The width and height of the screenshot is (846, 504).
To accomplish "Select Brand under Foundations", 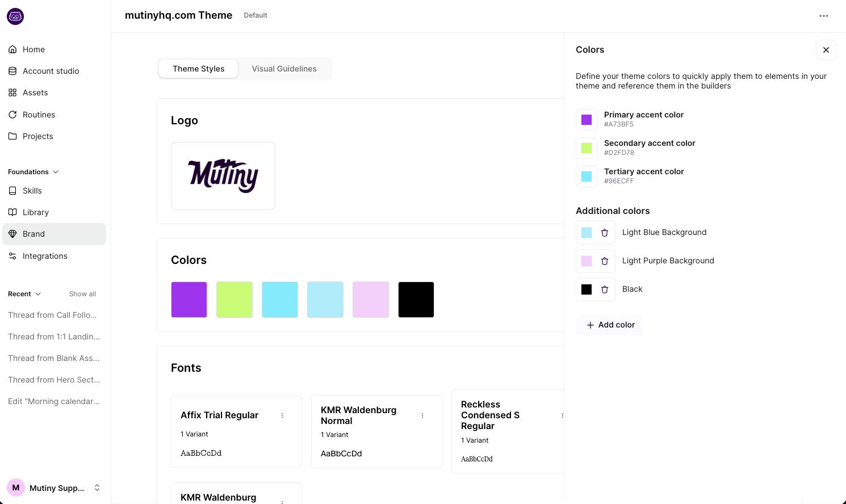I will tap(55, 234).
